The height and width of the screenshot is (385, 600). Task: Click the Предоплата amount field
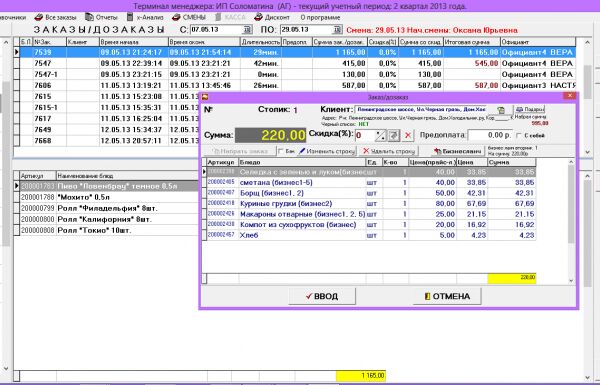(491, 135)
